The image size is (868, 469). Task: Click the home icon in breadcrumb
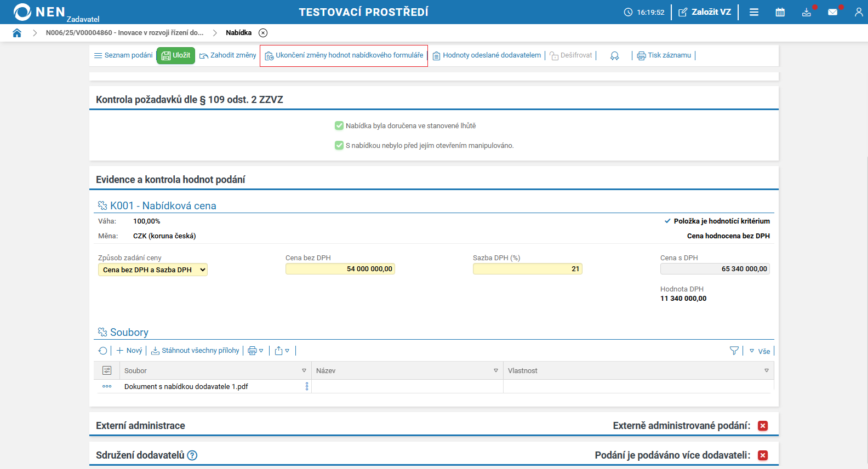coord(17,33)
